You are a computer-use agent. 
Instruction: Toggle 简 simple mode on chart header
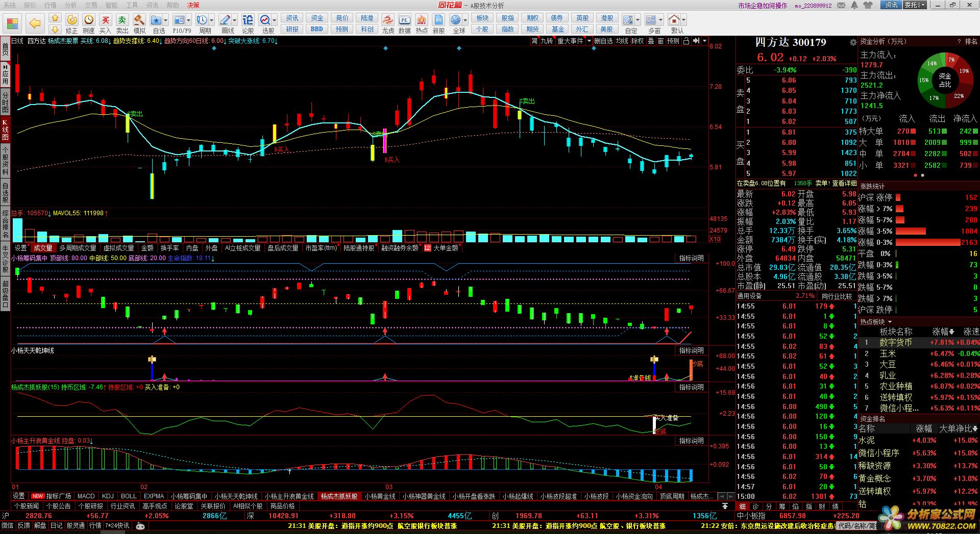[x=534, y=41]
